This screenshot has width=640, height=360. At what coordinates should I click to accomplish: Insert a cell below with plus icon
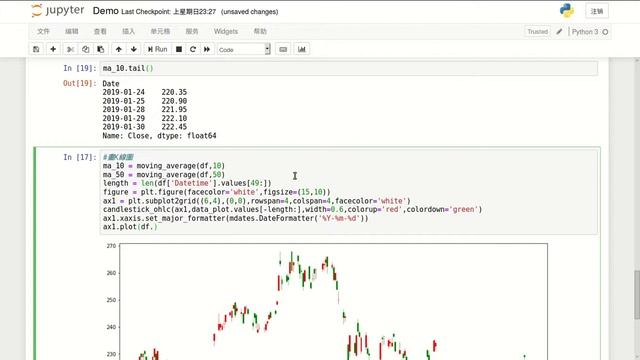tap(53, 49)
